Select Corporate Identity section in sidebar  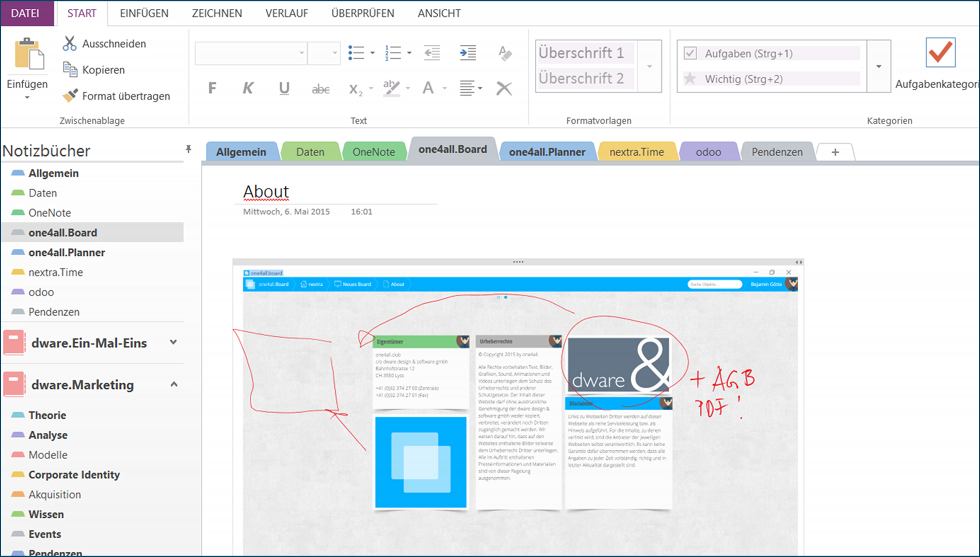[x=74, y=474]
